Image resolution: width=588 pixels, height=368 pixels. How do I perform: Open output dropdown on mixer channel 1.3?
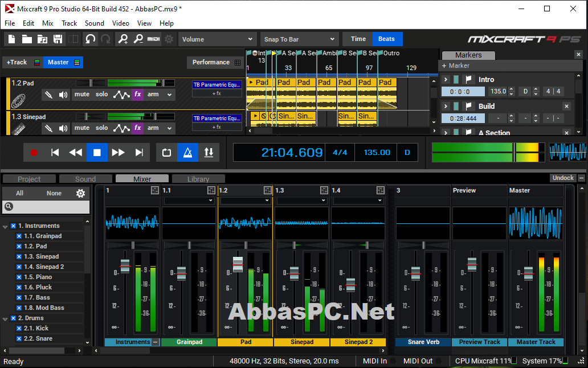tap(302, 201)
